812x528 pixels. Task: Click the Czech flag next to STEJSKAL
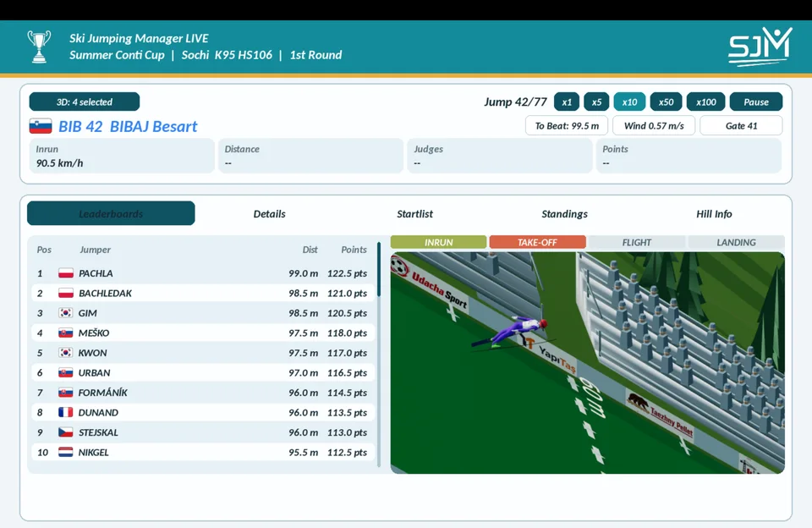pos(66,432)
